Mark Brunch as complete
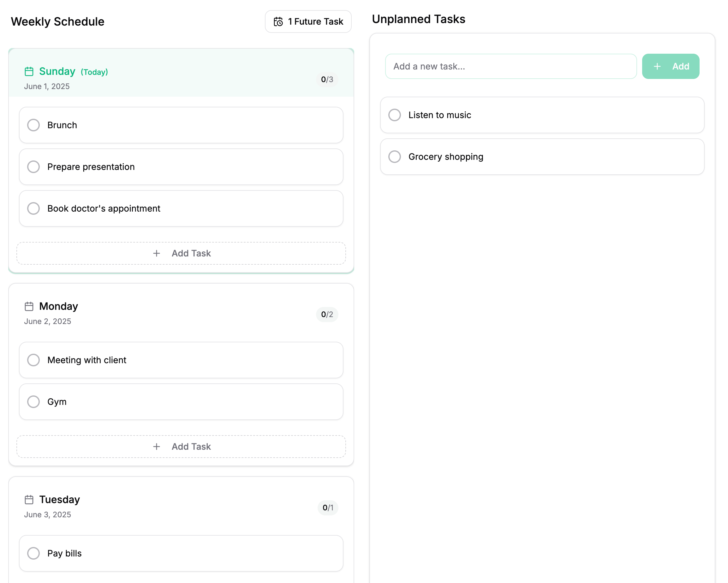728x583 pixels. click(x=33, y=125)
